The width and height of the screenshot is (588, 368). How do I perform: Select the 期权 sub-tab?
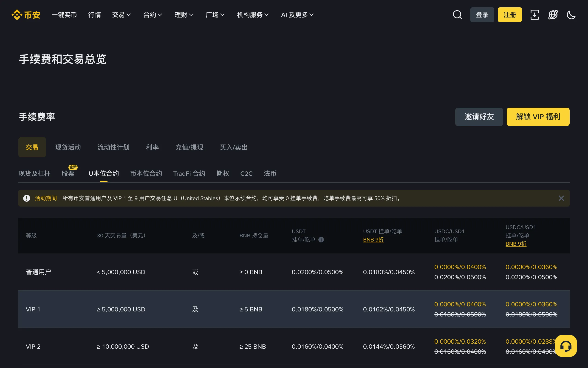tap(223, 173)
